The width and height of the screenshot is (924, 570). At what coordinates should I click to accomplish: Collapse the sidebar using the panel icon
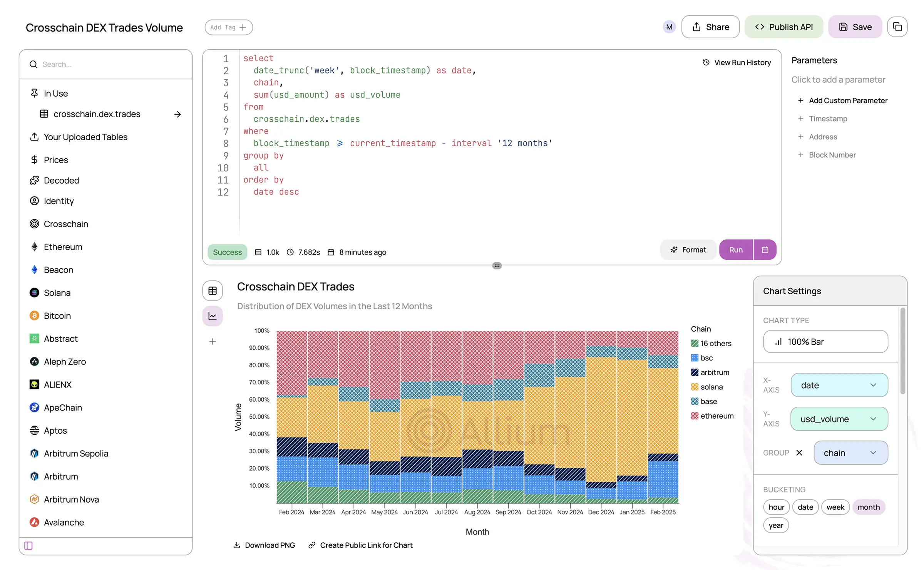(x=28, y=545)
